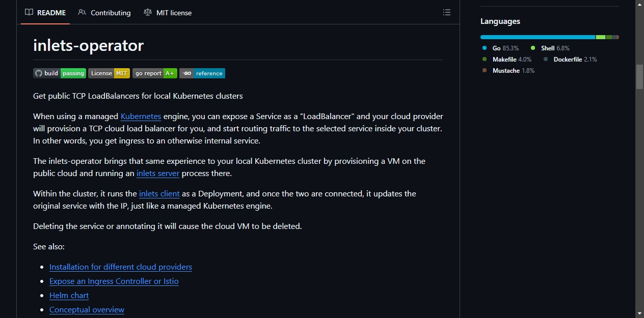Click the scrollbar down arrow
644x318 pixels.
tap(639, 313)
